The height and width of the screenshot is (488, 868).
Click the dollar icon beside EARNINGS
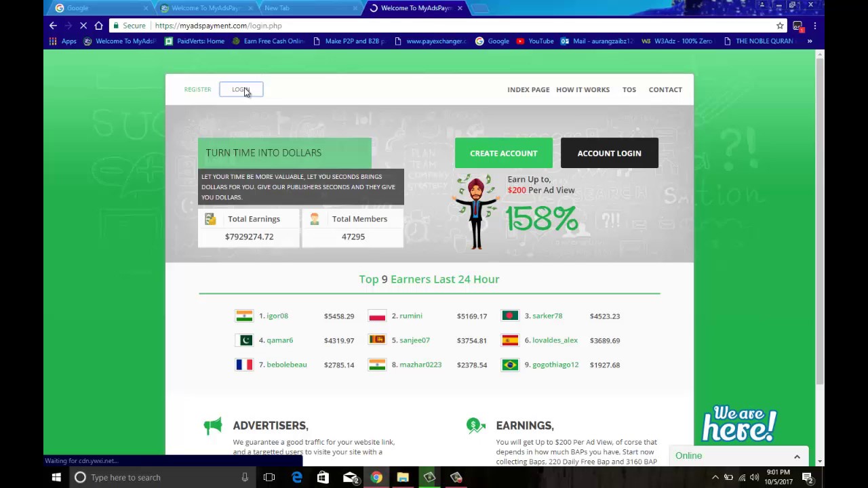[476, 426]
